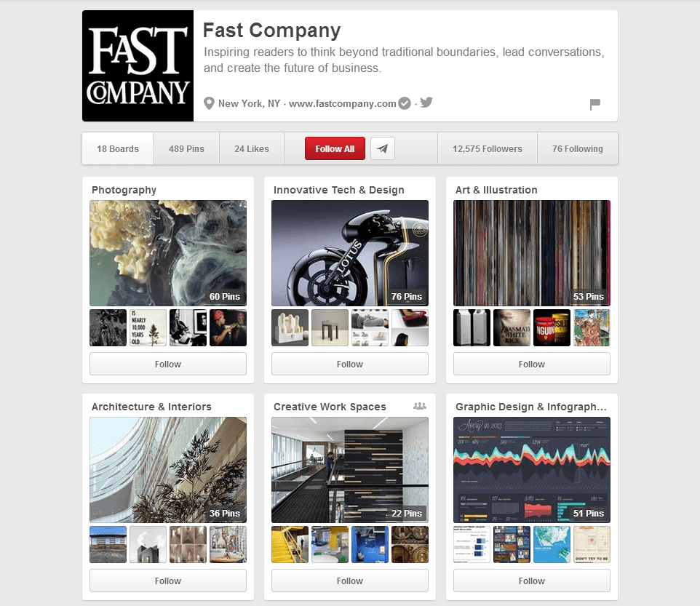Click the location pin icon
700x606 pixels.
tap(209, 103)
